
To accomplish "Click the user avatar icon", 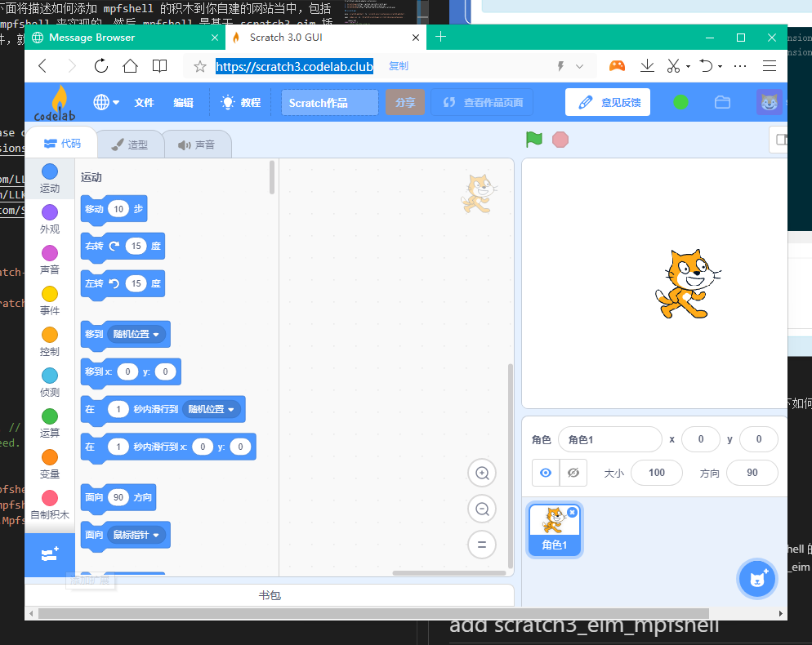I will pos(769,103).
